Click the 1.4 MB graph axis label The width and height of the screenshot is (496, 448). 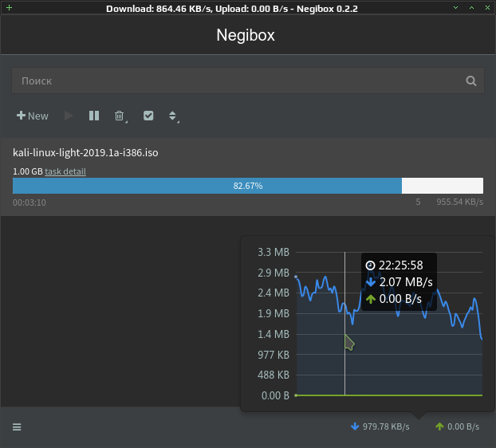(x=274, y=334)
